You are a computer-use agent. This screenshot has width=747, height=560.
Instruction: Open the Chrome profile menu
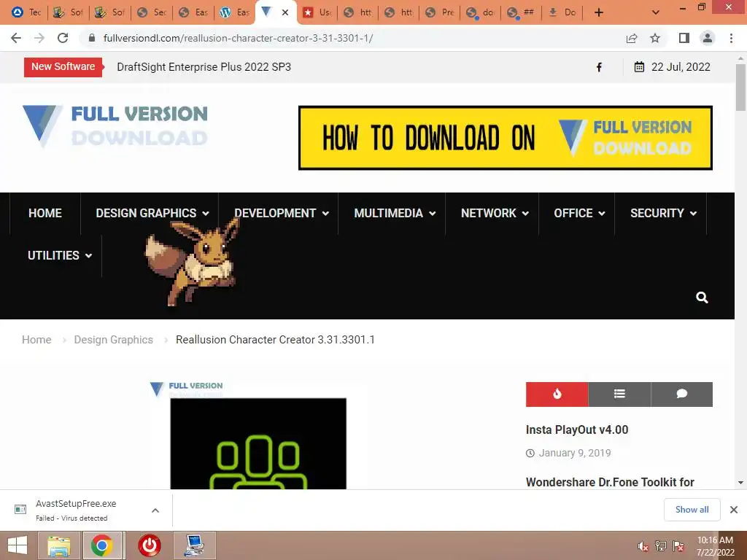click(708, 38)
